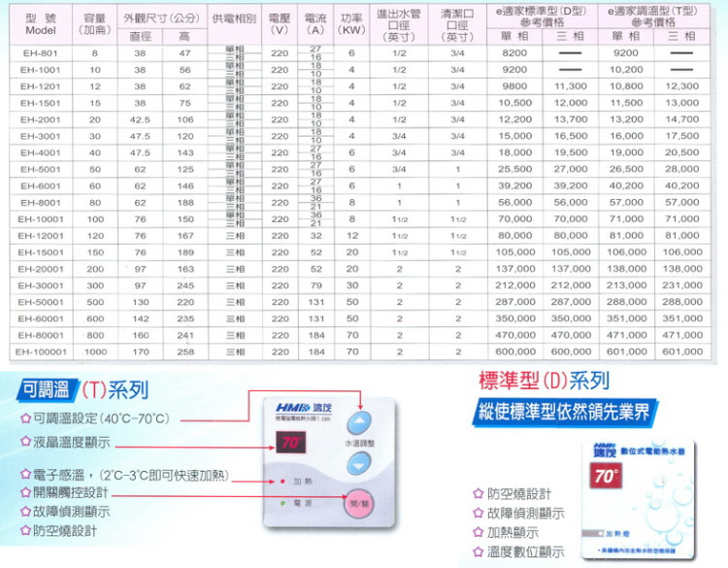Viewport: 728px width, 568px height.
Task: Click model cell EH-3001
Action: pyautogui.click(x=41, y=137)
